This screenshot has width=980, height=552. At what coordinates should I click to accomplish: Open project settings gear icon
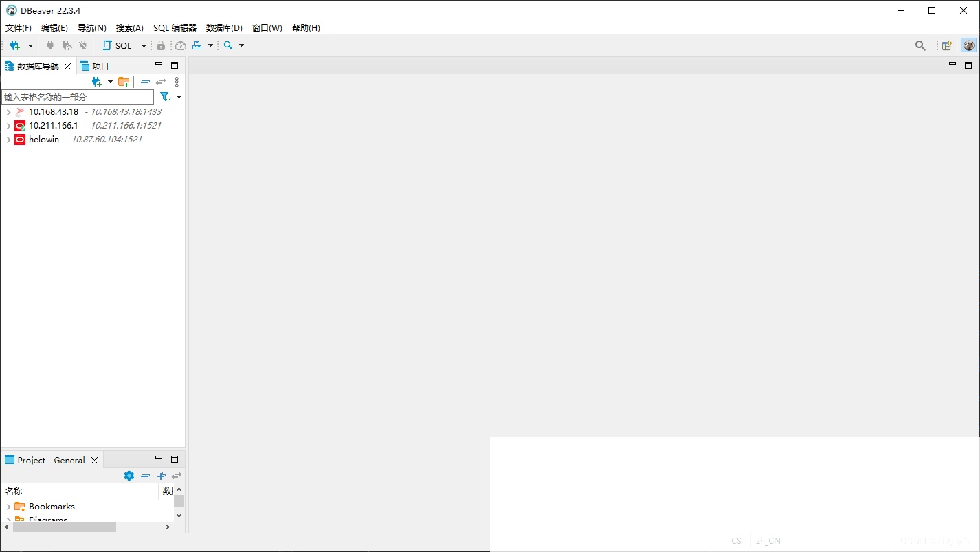tap(129, 476)
